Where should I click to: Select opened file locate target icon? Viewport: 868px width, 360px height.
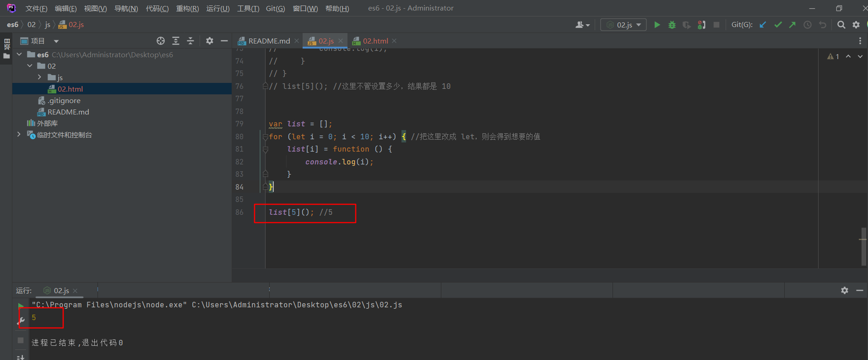click(161, 41)
